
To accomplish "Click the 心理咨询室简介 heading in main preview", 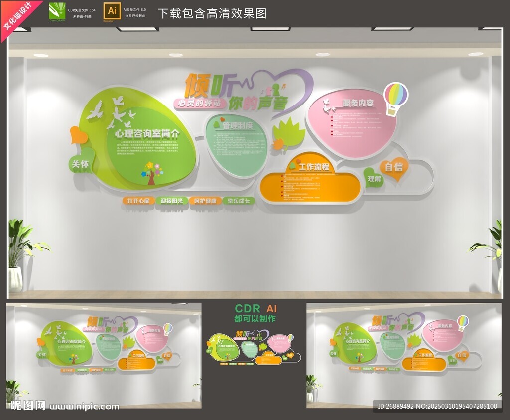I will (x=147, y=134).
